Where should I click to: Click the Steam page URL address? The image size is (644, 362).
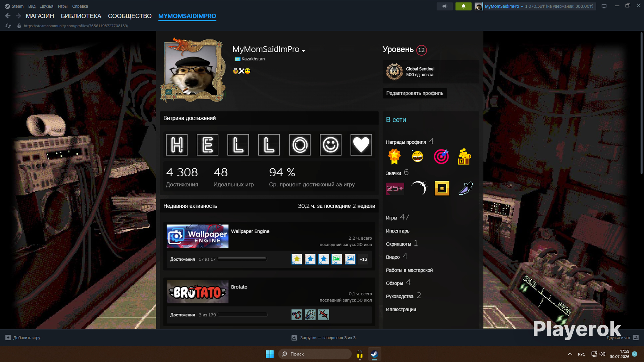point(76,26)
